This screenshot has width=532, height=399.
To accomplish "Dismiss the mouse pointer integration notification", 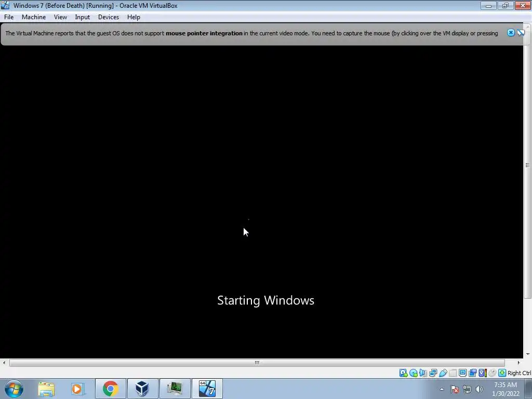I will click(x=511, y=33).
